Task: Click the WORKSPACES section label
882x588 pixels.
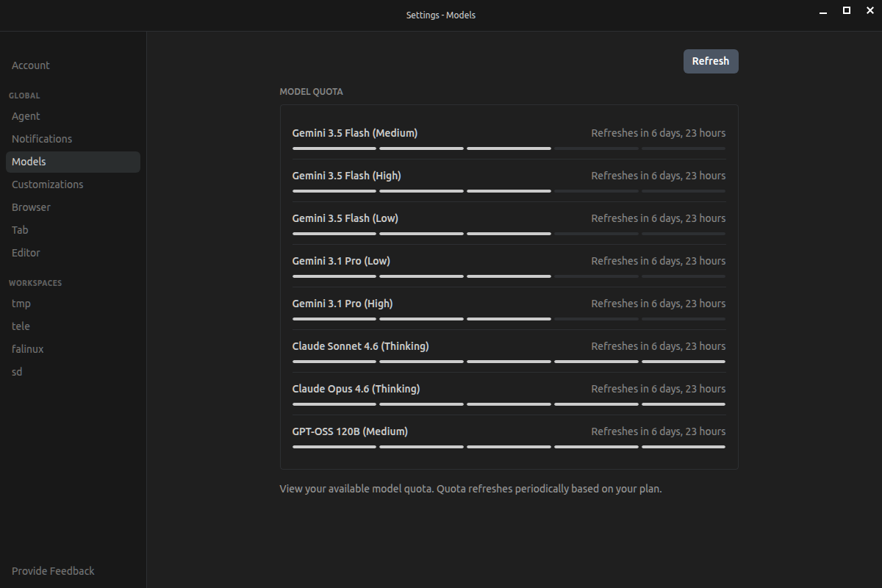Action: click(x=35, y=283)
